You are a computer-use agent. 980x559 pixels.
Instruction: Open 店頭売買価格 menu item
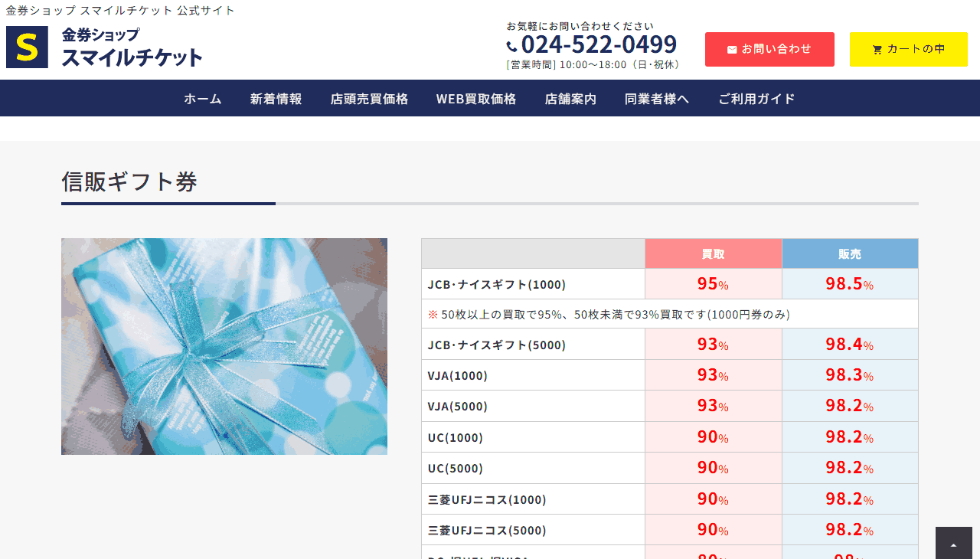point(369,99)
